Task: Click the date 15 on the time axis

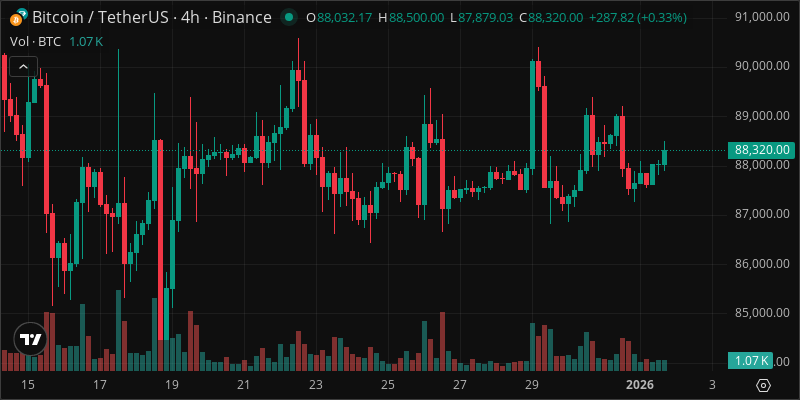Action: pyautogui.click(x=28, y=385)
